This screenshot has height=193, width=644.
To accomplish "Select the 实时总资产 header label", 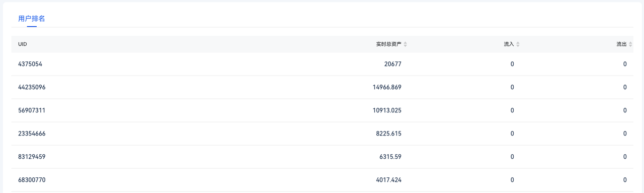I will (388, 44).
